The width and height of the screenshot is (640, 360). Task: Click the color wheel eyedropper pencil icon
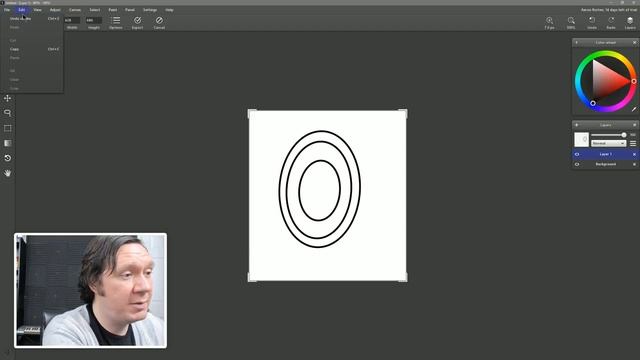coord(633,109)
